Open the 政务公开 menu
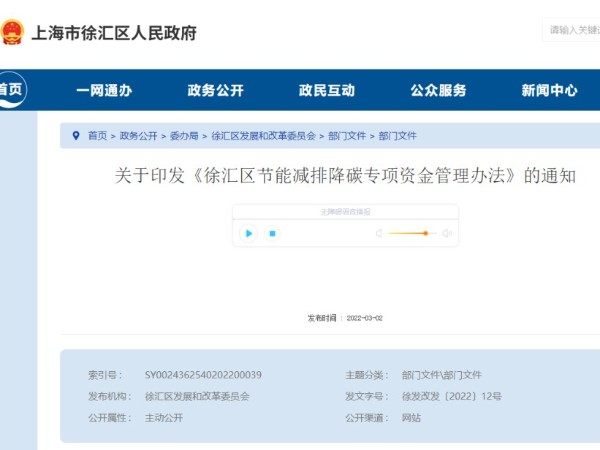 click(x=215, y=90)
